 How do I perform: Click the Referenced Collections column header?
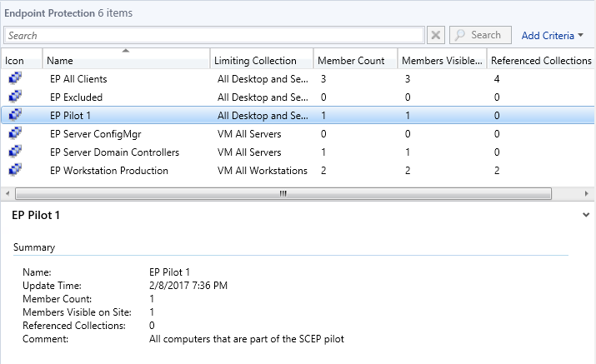540,61
